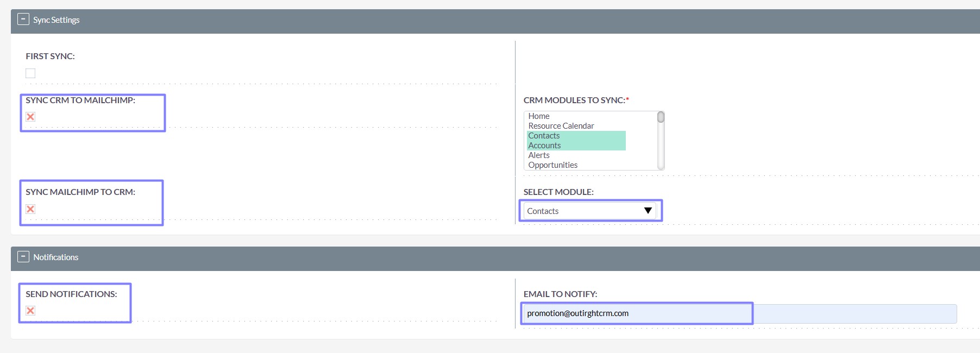Viewport: 980px width, 353px height.
Task: Click the Notifications header title
Action: [56, 257]
